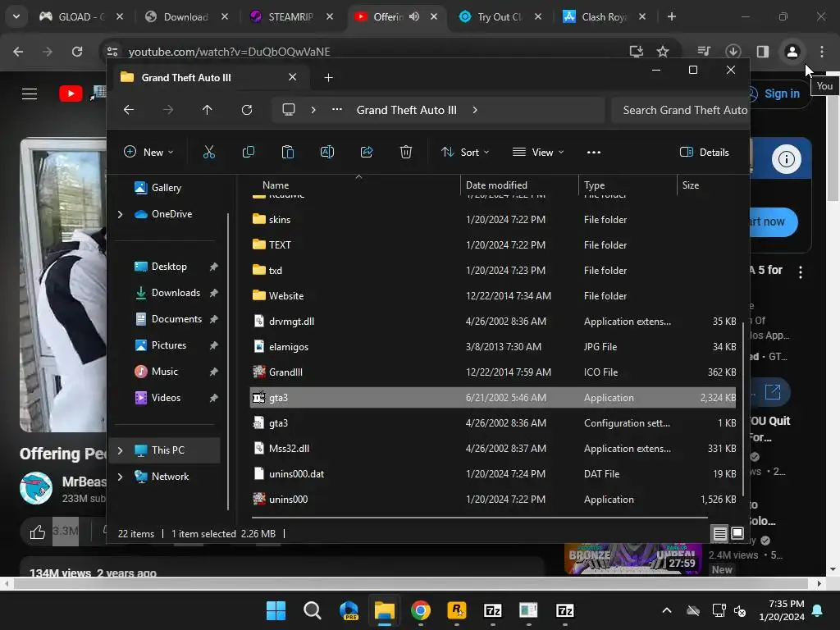Click chevron after PC icon in address bar

[x=313, y=110]
